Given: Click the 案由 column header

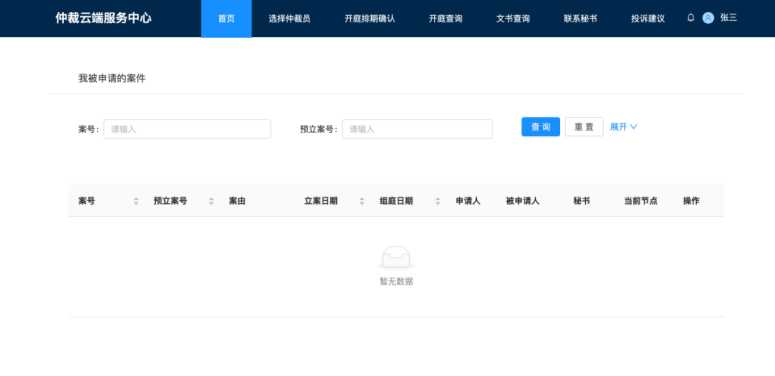Looking at the screenshot, I should pos(237,201).
